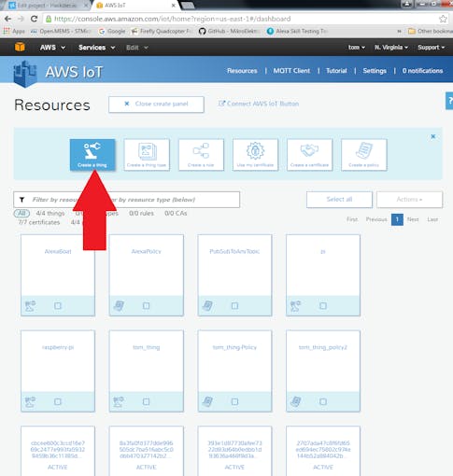Viewport: 453px width, 476px height.
Task: Click the policy icon on the AlexaPolicy card
Action: (x=119, y=306)
